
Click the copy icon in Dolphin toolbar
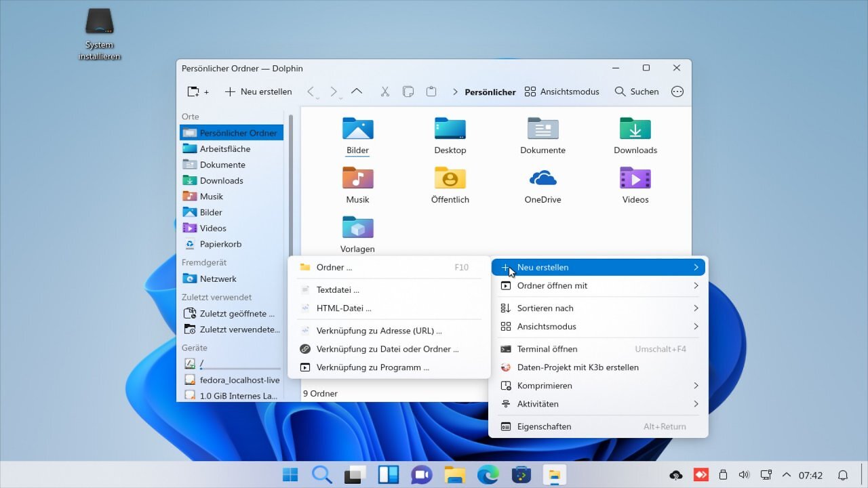coord(408,91)
